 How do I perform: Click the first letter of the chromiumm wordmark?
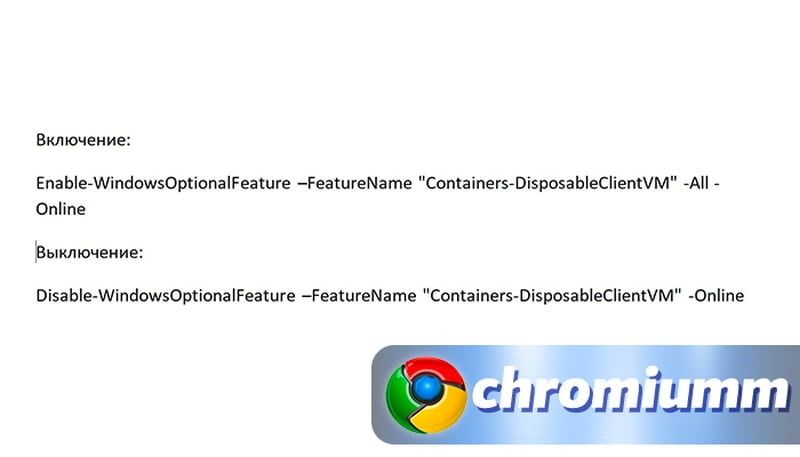[x=489, y=396]
